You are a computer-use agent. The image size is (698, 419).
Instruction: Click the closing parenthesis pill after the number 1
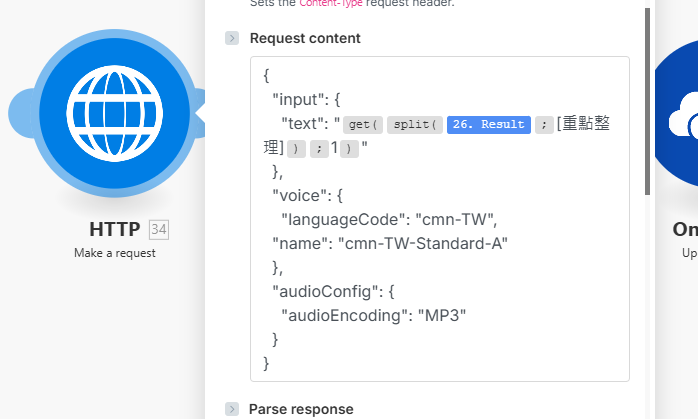point(348,150)
